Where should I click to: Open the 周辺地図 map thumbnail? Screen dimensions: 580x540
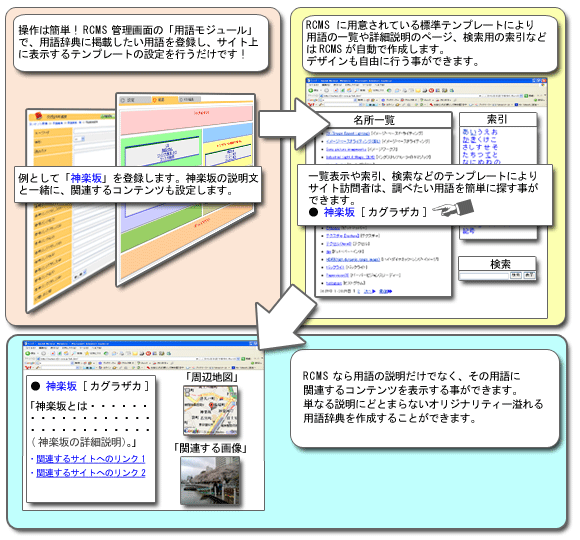click(210, 410)
